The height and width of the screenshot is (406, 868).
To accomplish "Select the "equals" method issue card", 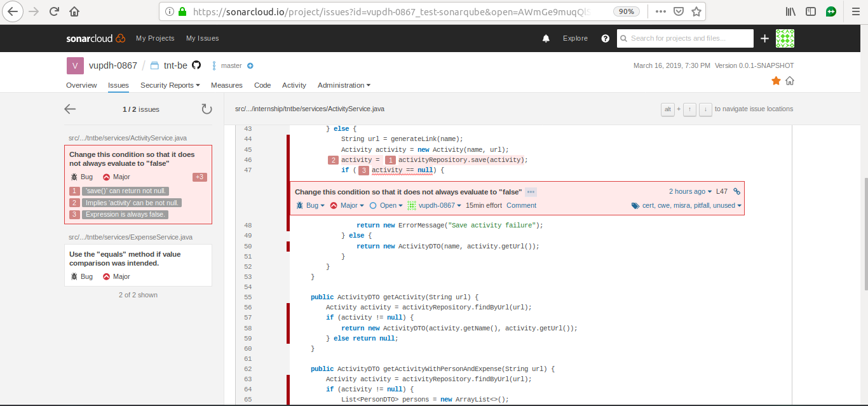I will coord(138,265).
